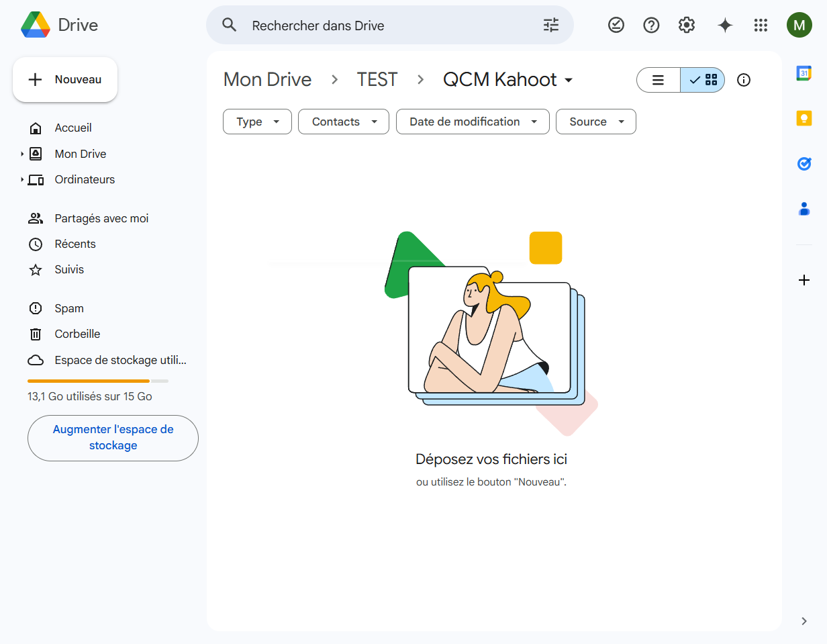Expand Mon Drive tree arrow

click(22, 154)
